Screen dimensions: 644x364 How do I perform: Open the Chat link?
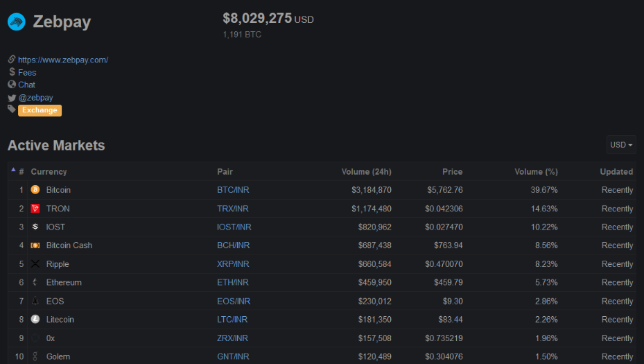27,85
